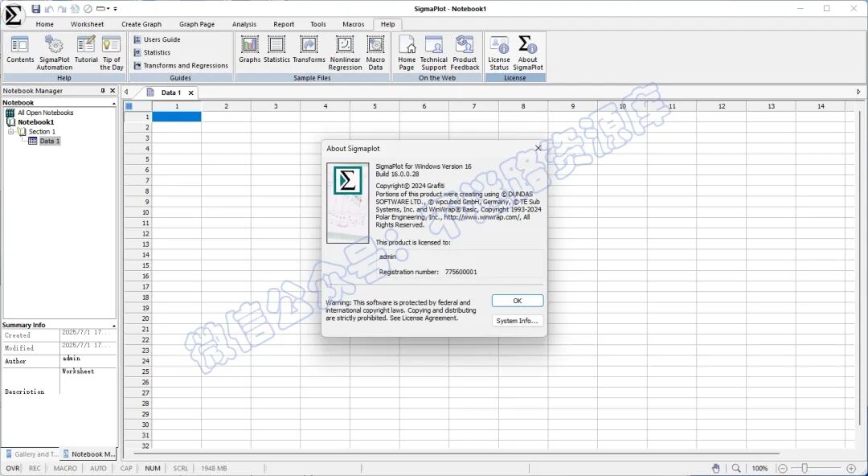The image size is (868, 476).
Task: Open Product Feedback page
Action: point(465,53)
